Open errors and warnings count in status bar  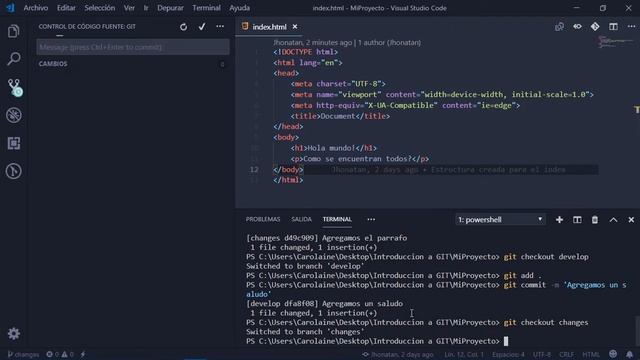[60, 354]
